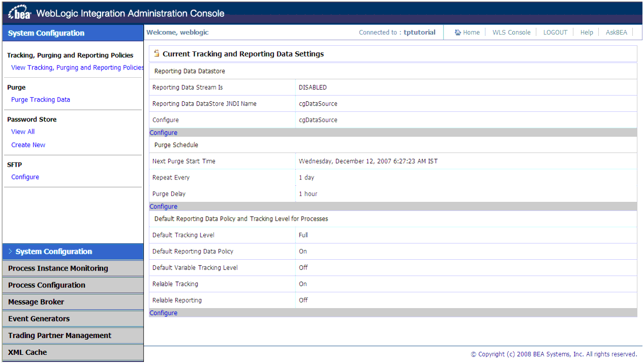Click Default Variable Tracking Level label
Screen dimensions: 644x364
click(x=195, y=267)
